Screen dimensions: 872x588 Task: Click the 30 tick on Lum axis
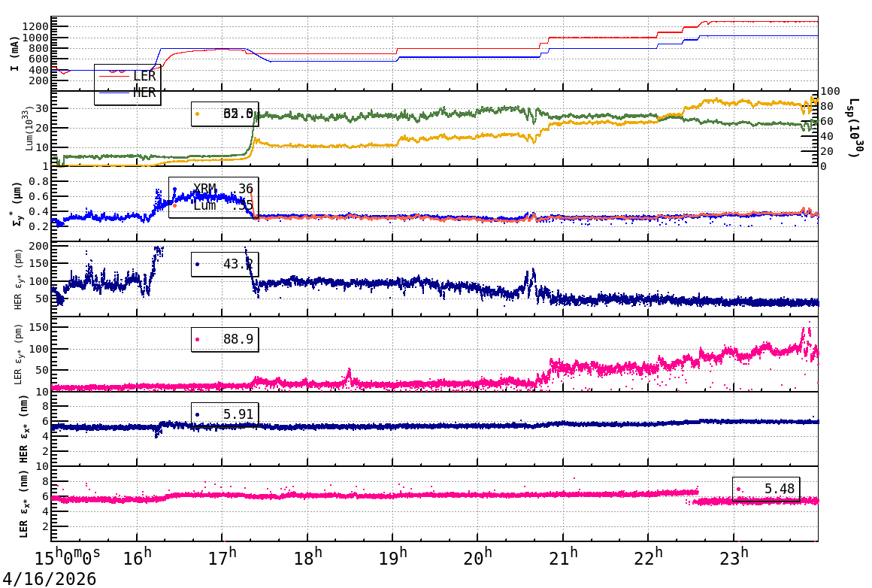(x=43, y=108)
